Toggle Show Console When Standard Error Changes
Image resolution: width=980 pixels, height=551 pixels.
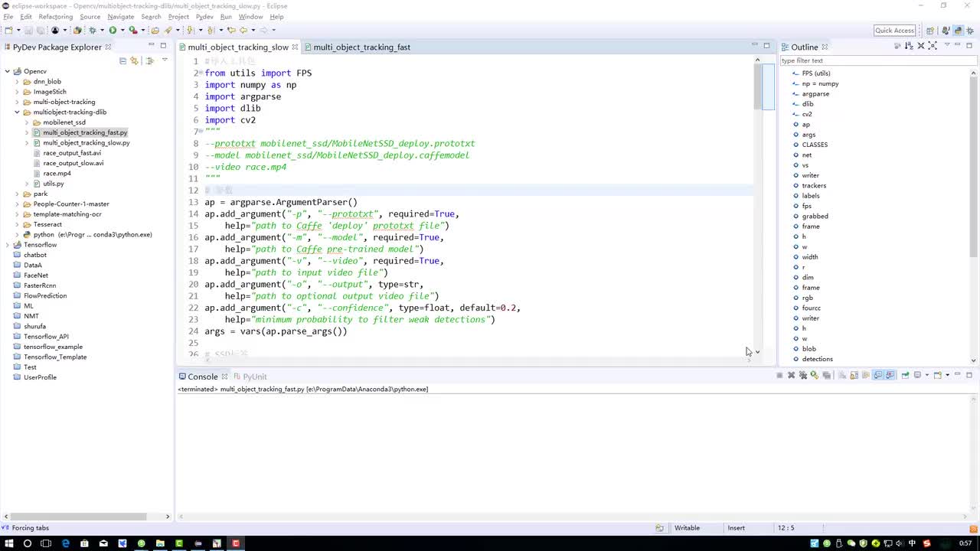(x=890, y=375)
